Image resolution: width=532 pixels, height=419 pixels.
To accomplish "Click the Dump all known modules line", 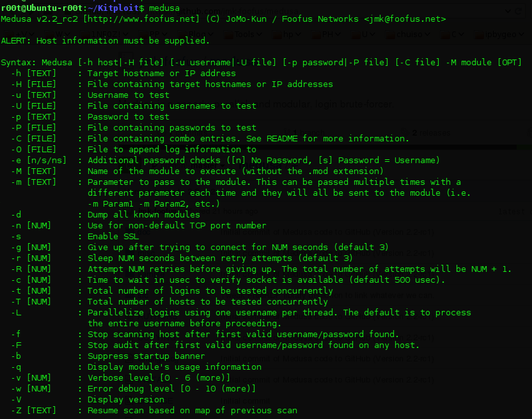I will pos(143,215).
